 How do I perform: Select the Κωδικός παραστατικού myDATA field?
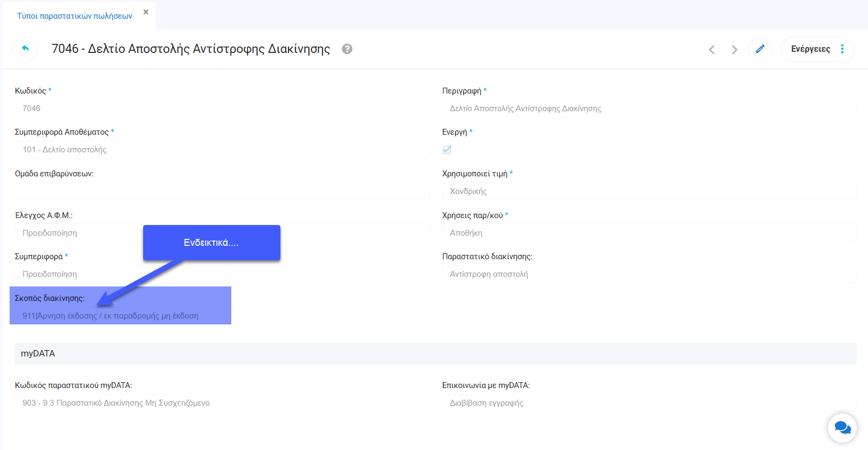(222, 403)
